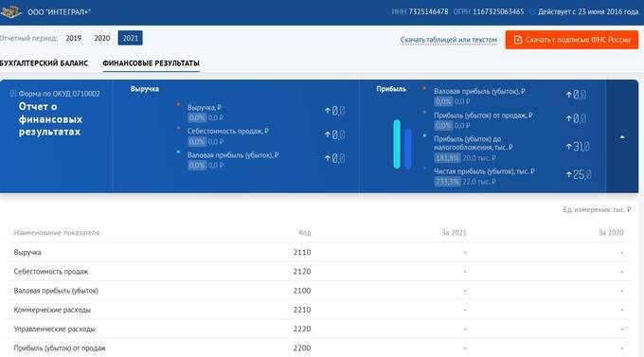Click the company logo icon at top left
The height and width of the screenshot is (357, 644).
click(x=10, y=11)
